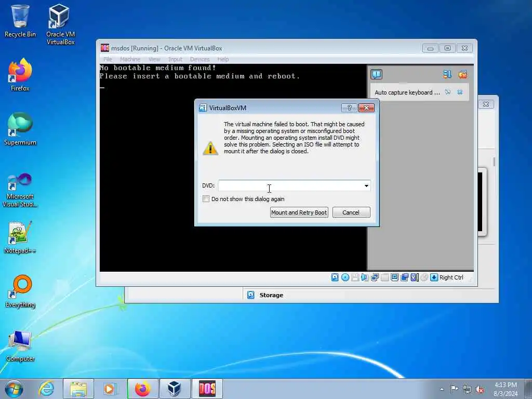Open the File menu in msdos window

tap(108, 59)
